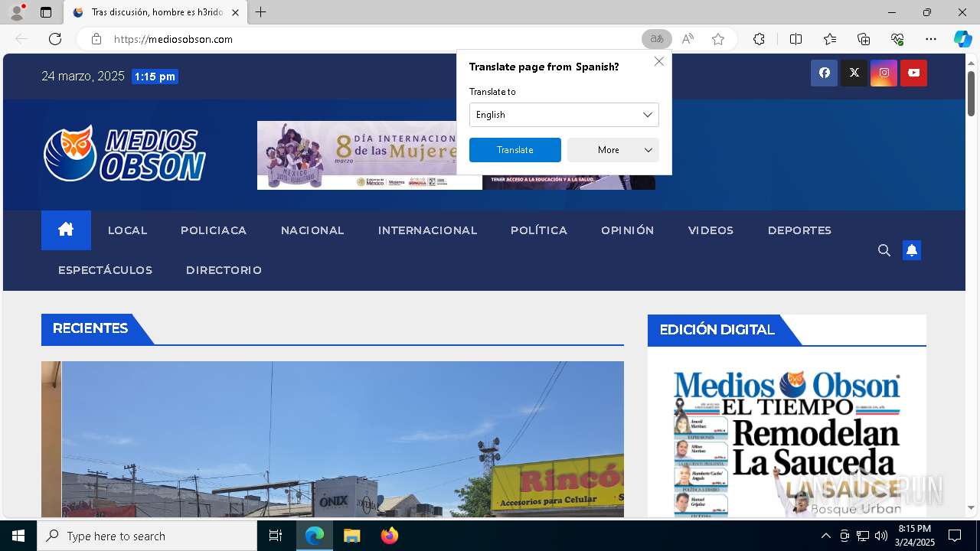Click the home icon in site navigation
Image resolution: width=980 pixels, height=551 pixels.
tap(66, 230)
